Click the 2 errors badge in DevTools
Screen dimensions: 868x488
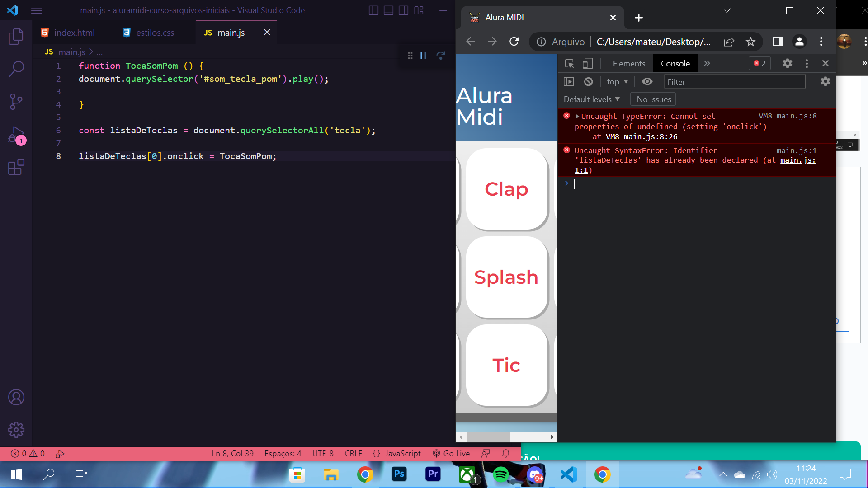(x=759, y=64)
